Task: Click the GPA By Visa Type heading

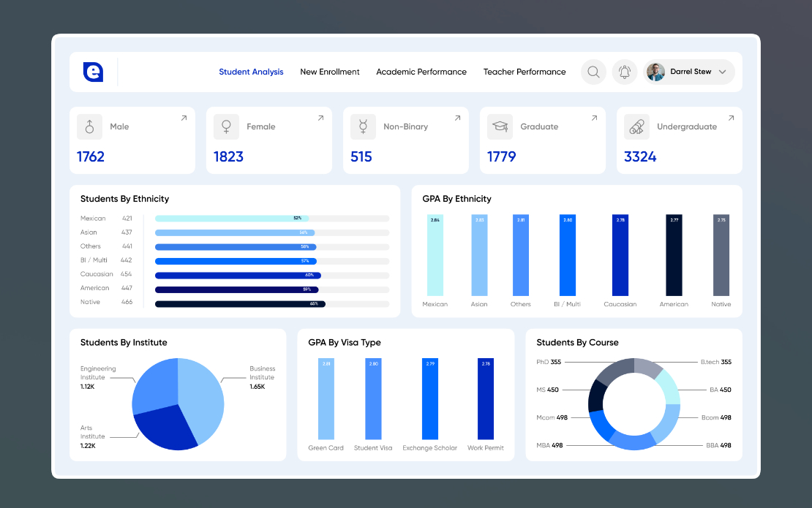Action: click(345, 343)
